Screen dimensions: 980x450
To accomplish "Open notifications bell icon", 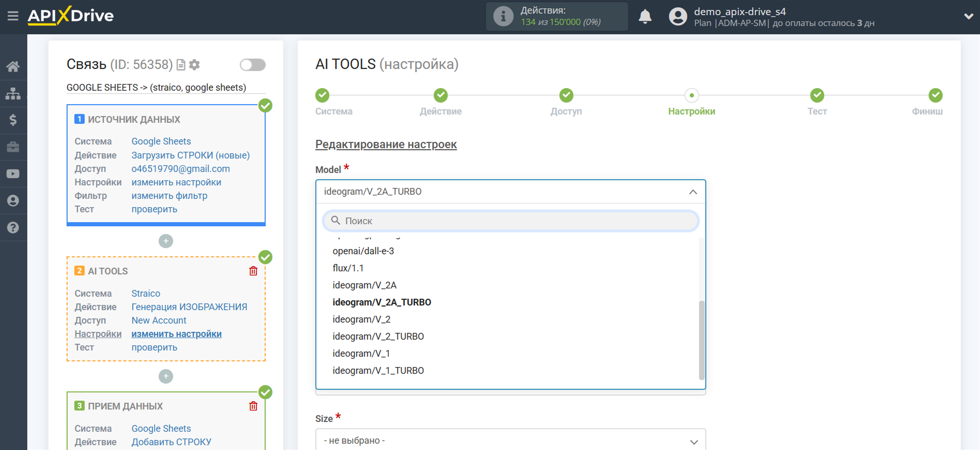I will pos(645,17).
